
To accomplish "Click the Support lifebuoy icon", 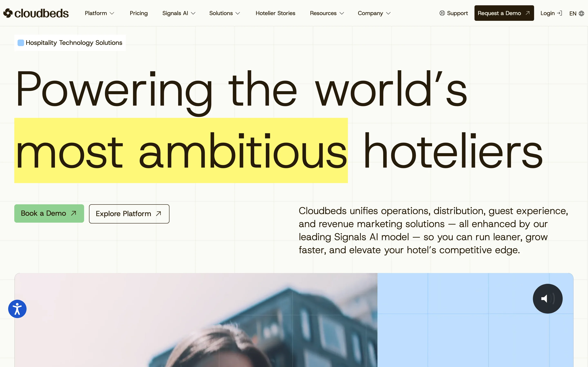I will tap(442, 13).
